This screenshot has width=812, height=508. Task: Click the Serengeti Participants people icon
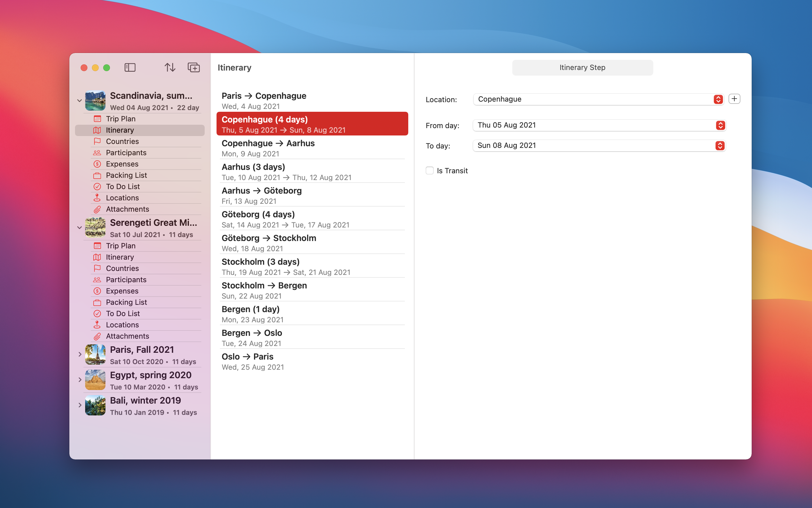[x=97, y=280]
